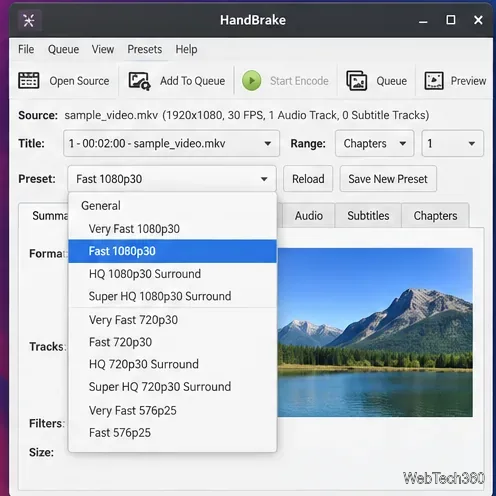The height and width of the screenshot is (496, 496).
Task: Click the Start Encode label
Action: point(299,81)
